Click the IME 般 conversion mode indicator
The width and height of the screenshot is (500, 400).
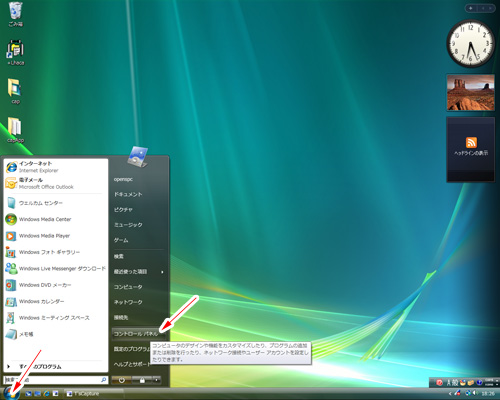(455, 383)
